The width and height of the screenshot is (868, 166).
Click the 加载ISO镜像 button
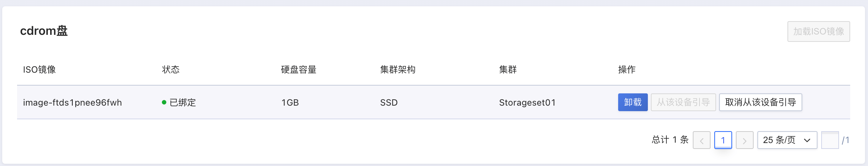pyautogui.click(x=818, y=31)
